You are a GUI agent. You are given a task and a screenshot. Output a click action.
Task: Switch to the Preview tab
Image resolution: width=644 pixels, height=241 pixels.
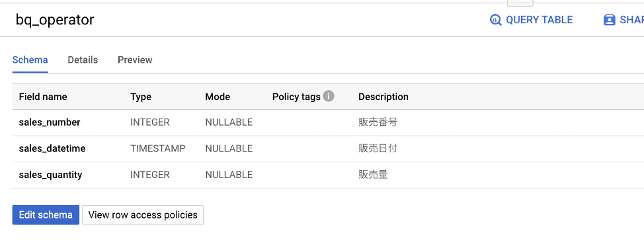(x=135, y=60)
